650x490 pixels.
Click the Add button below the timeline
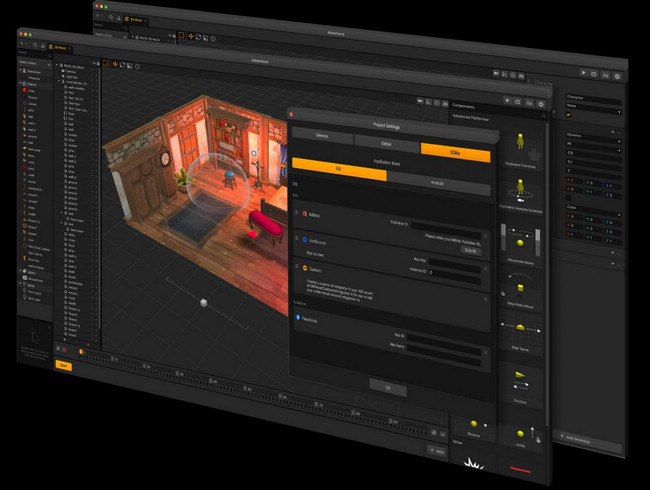437,451
